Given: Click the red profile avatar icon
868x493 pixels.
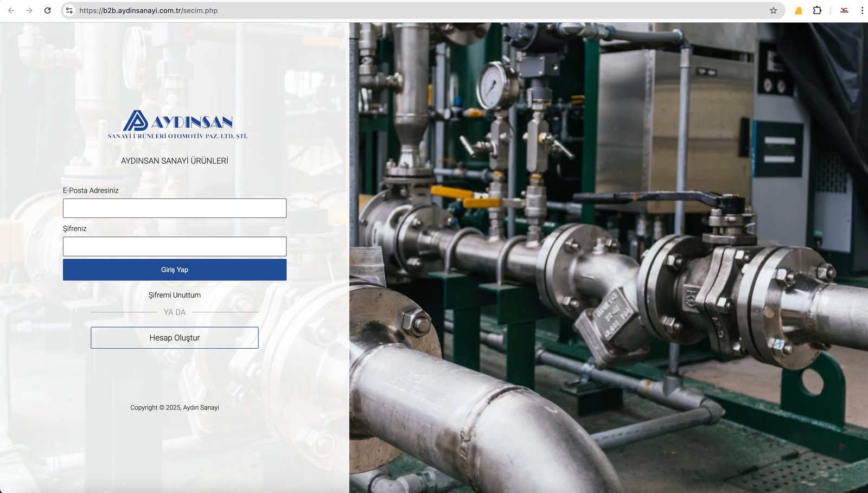Looking at the screenshot, I should 844,10.
